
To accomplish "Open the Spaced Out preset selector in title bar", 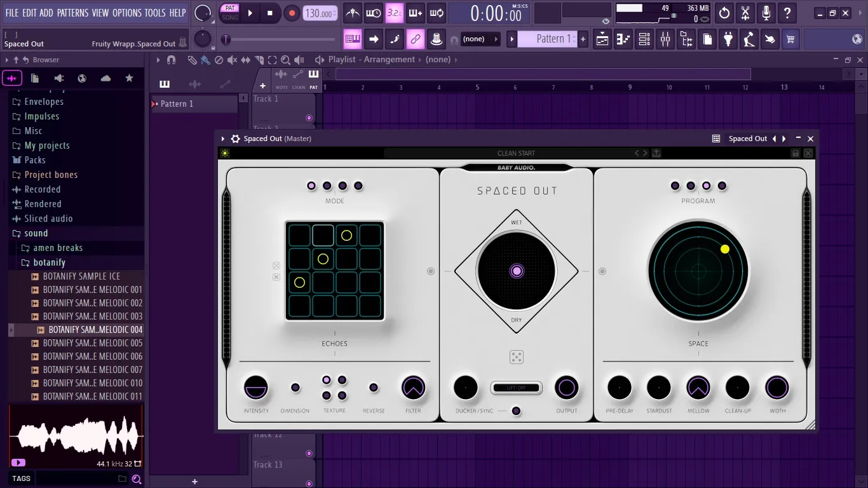I will [748, 139].
